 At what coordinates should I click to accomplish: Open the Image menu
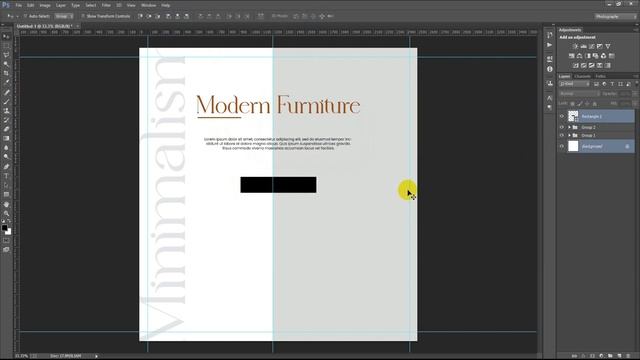[x=45, y=5]
